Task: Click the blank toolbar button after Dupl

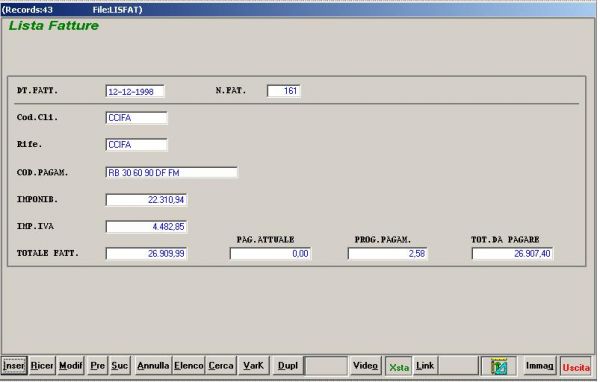Action: click(x=326, y=366)
